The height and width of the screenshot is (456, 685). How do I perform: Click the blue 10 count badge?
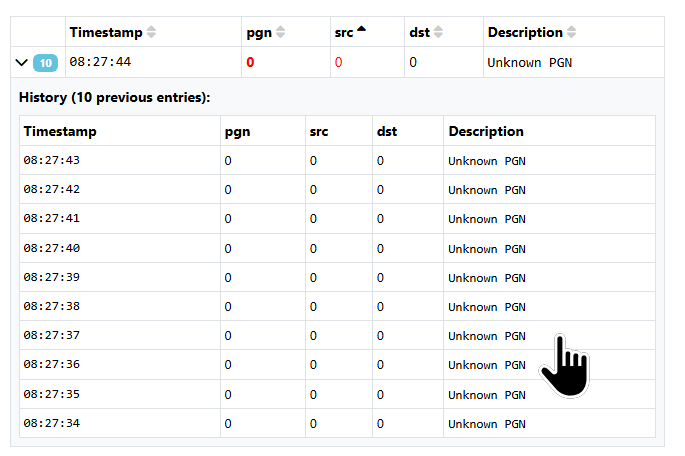[45, 63]
